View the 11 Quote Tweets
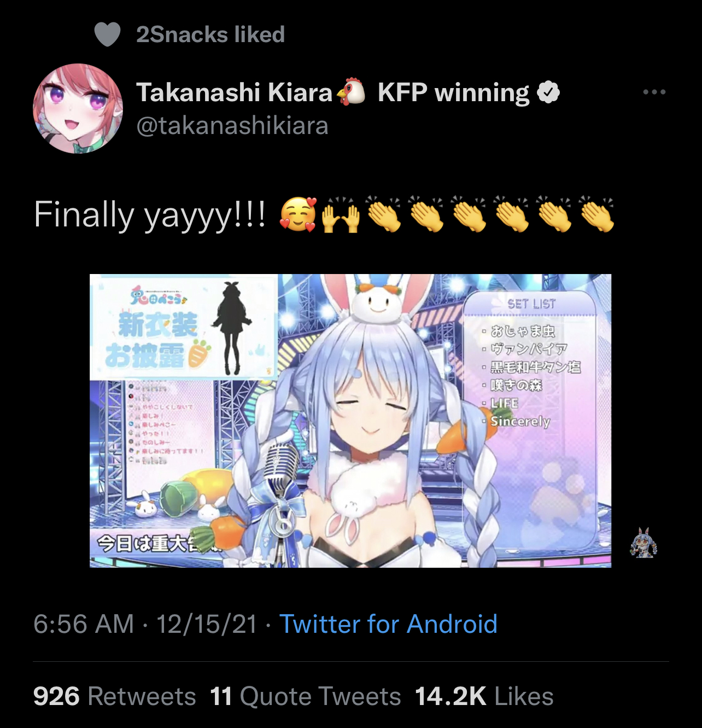Image resolution: width=702 pixels, height=728 pixels. coord(306,697)
